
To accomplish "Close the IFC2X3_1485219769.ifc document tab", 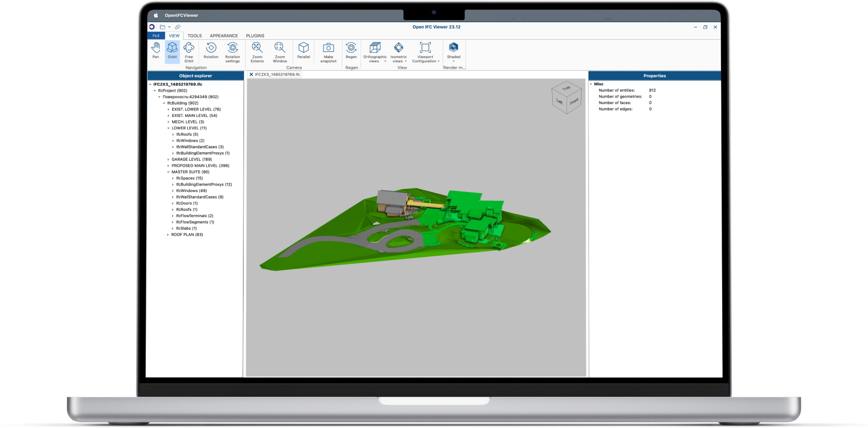I will pyautogui.click(x=251, y=75).
